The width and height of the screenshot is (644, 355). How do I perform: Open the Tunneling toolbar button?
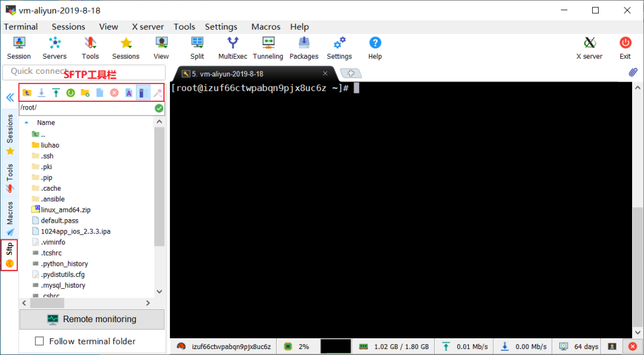[x=268, y=48]
